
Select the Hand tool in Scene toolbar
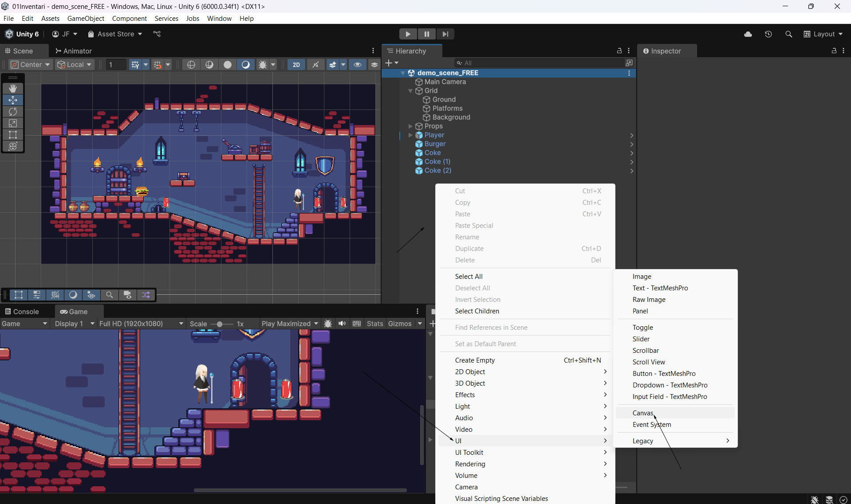click(x=13, y=88)
